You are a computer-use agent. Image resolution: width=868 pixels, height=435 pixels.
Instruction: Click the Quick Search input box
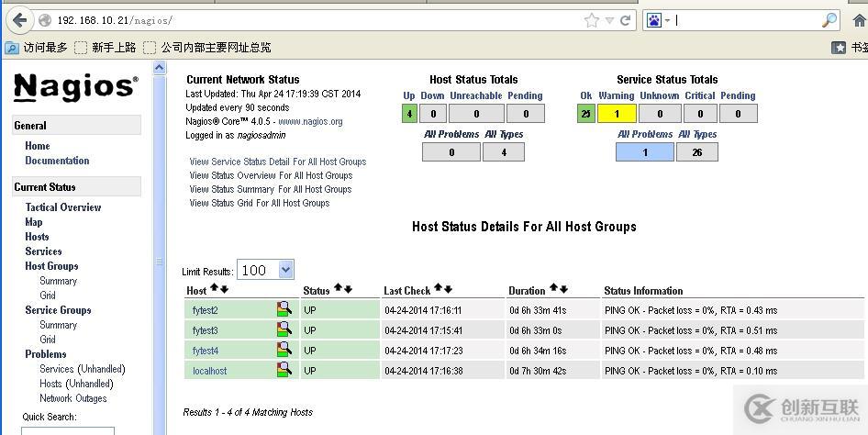point(68,430)
